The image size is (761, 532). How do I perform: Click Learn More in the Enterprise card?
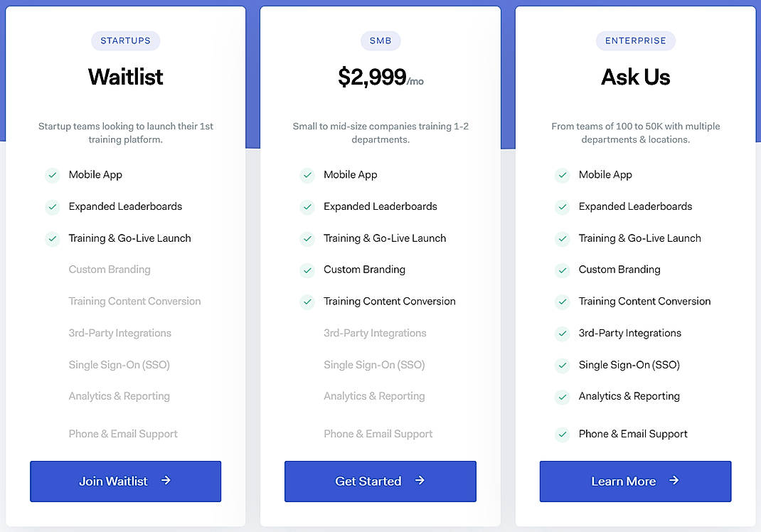635,481
